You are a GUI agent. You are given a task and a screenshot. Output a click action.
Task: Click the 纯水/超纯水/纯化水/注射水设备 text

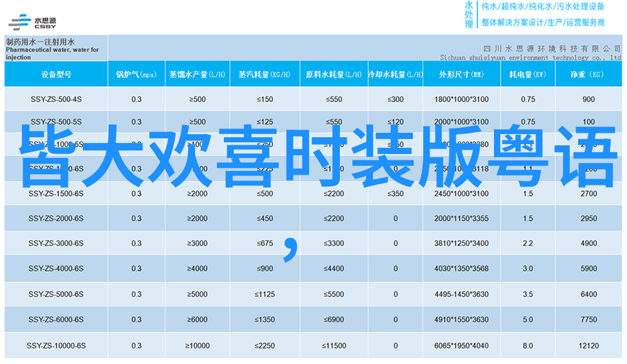point(543,7)
